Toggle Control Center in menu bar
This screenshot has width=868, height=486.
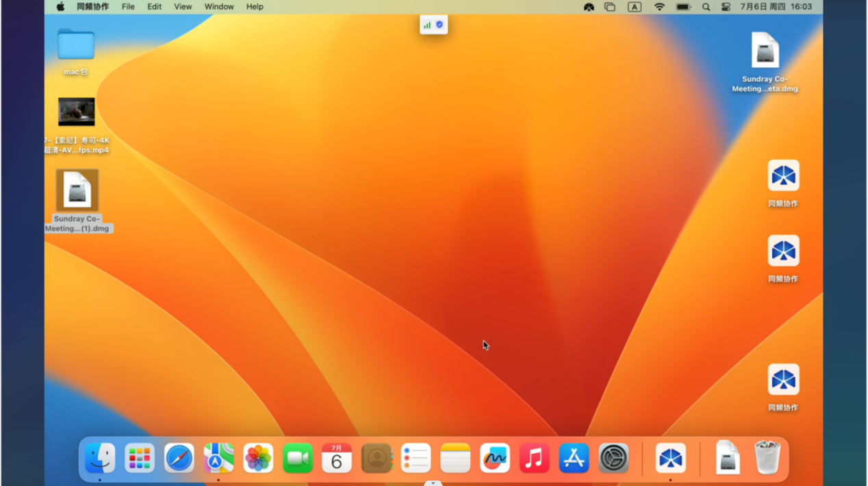pos(726,7)
